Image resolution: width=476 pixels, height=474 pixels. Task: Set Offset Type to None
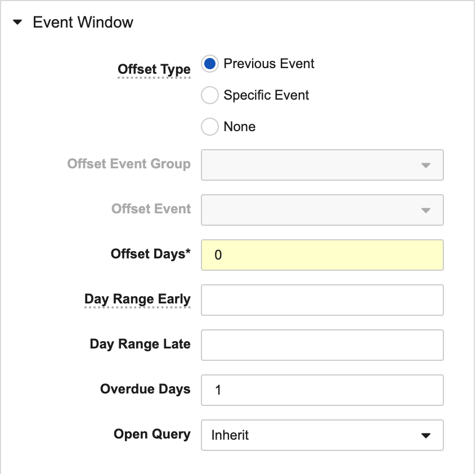click(210, 127)
